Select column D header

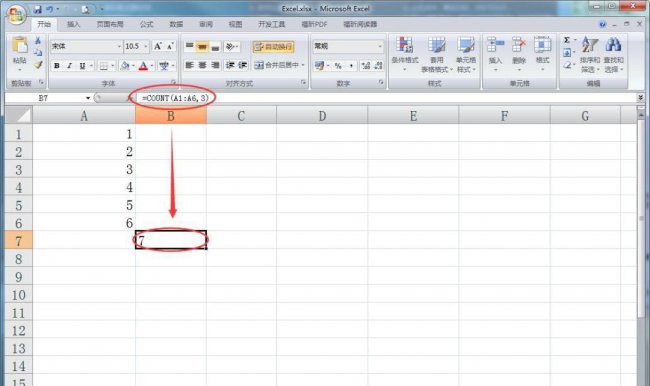click(x=322, y=115)
